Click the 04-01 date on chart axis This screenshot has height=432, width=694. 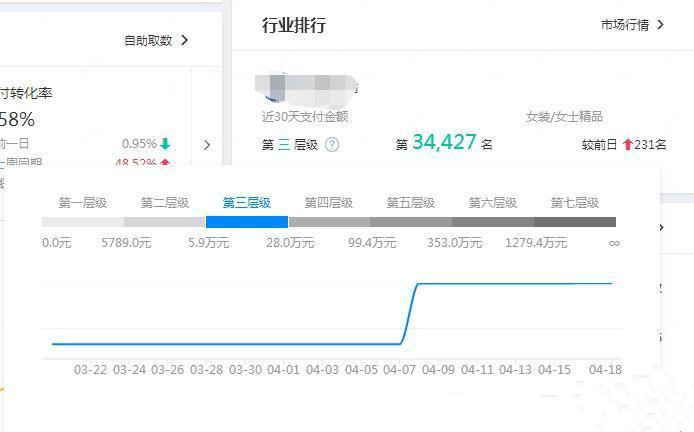[284, 370]
